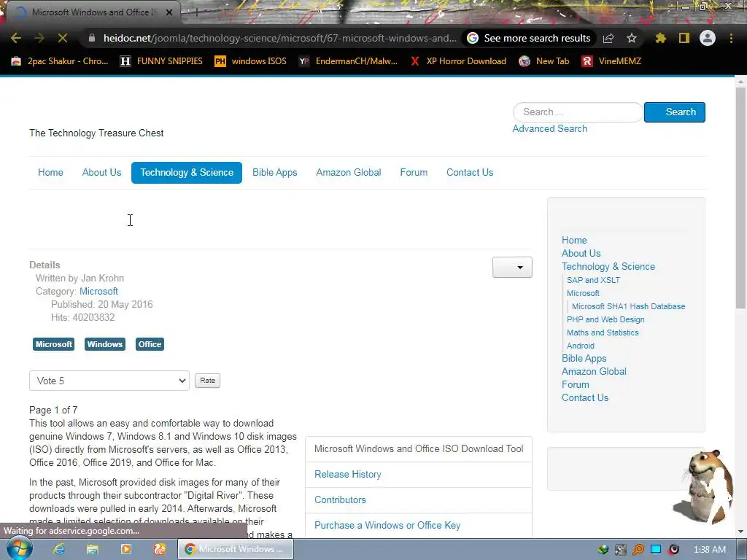Open the Release History page link
Image resolution: width=747 pixels, height=560 pixels.
(x=348, y=474)
